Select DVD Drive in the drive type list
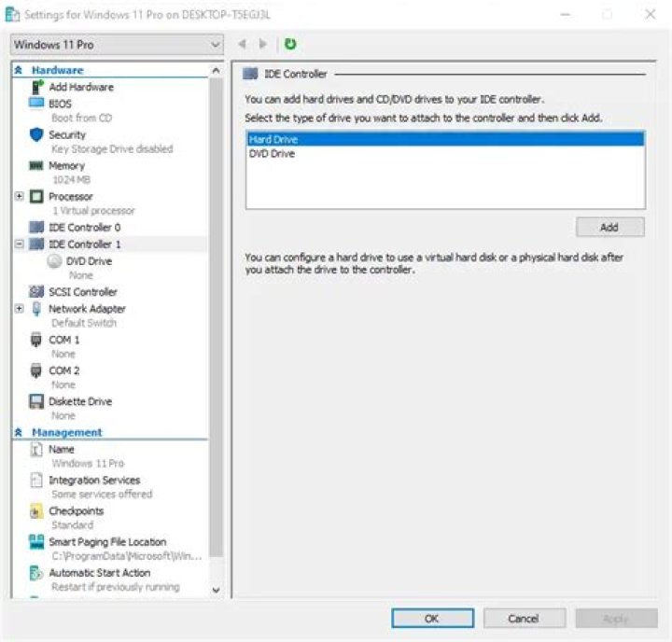 (x=446, y=153)
